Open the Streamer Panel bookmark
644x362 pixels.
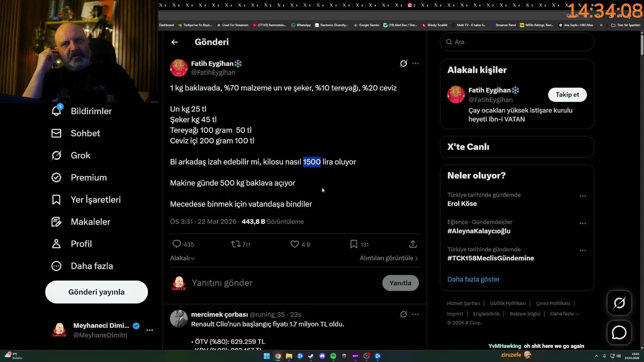point(503,25)
